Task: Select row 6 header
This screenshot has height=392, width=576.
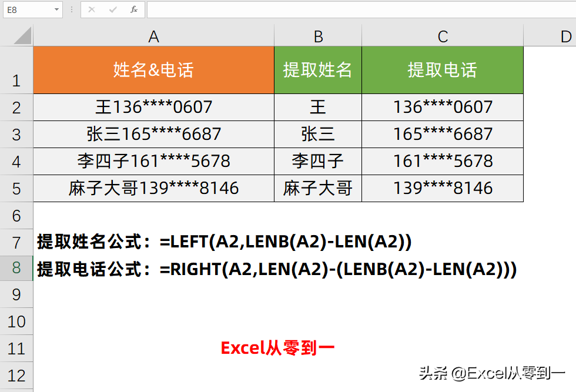Action: click(16, 215)
